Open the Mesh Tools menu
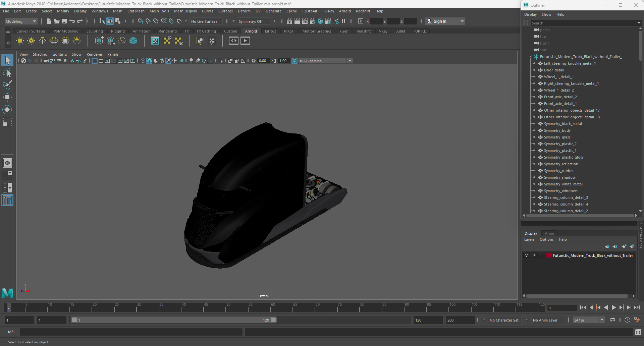 coord(159,11)
